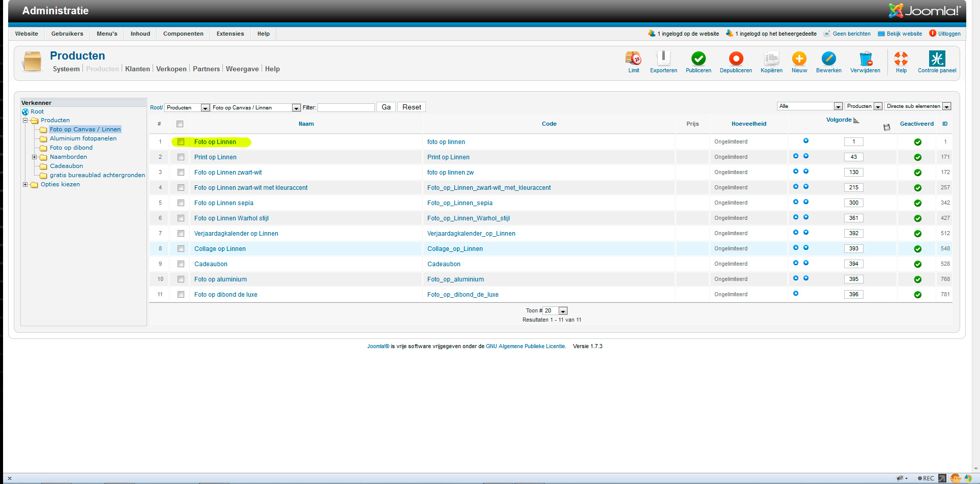The image size is (980, 484).
Task: Click the Kopiëren toolbar icon
Action: tap(771, 59)
